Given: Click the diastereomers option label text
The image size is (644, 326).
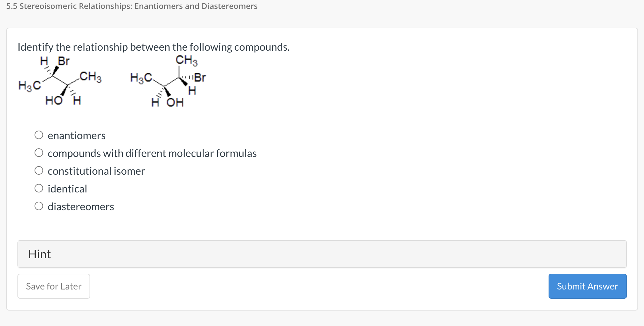Looking at the screenshot, I should coord(81,206).
